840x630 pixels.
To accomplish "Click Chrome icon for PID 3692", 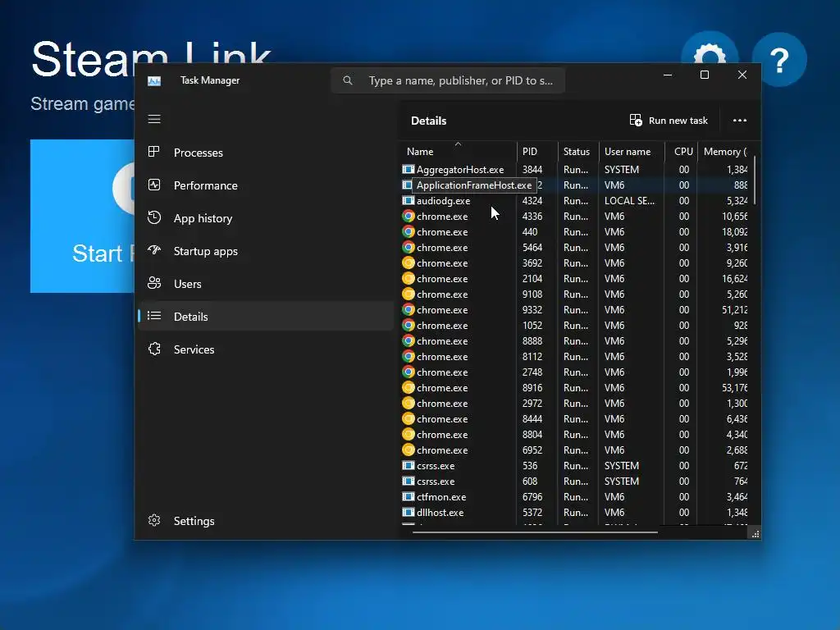I will (x=409, y=263).
